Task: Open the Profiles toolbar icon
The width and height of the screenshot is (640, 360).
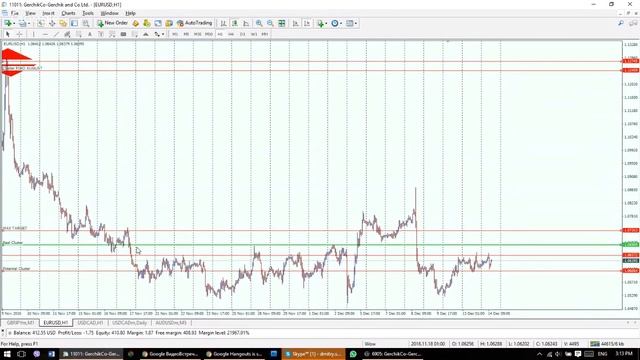Action: point(23,23)
